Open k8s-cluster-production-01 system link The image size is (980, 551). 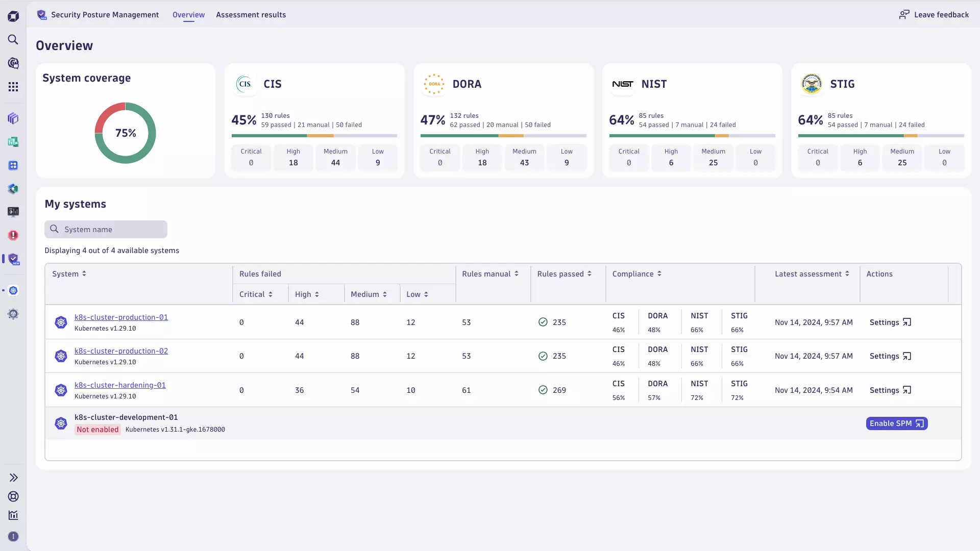coord(121,317)
